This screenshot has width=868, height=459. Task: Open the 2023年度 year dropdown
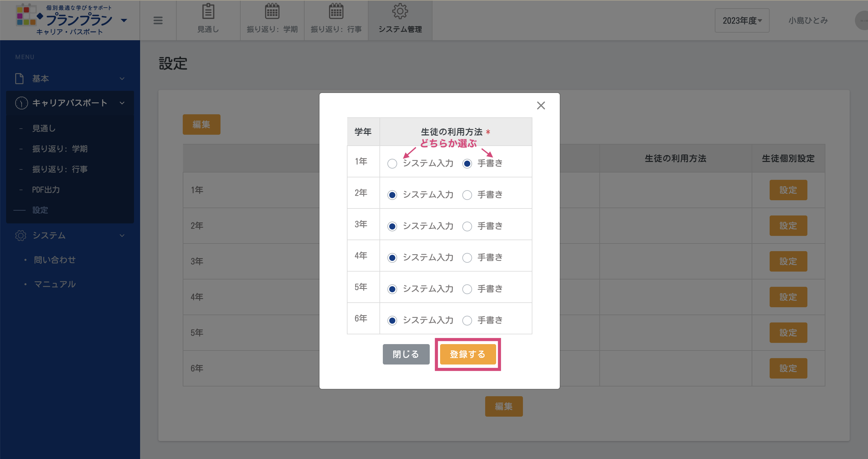742,20
